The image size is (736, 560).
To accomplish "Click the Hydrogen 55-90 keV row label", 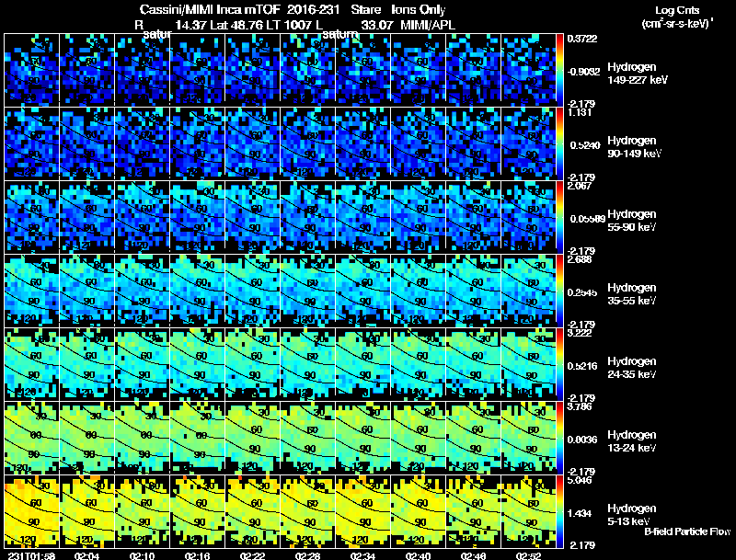I will click(x=632, y=221).
